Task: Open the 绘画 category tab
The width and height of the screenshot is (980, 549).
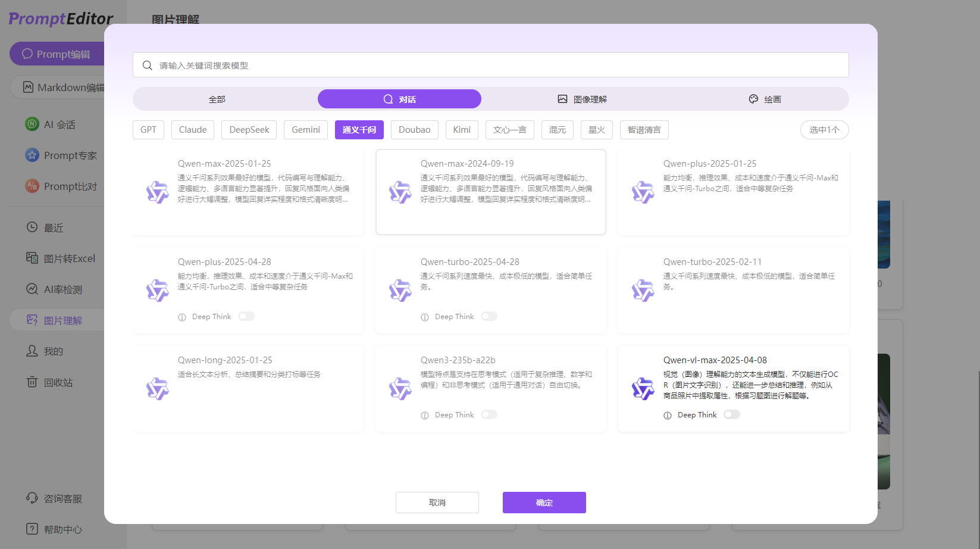Action: [765, 99]
